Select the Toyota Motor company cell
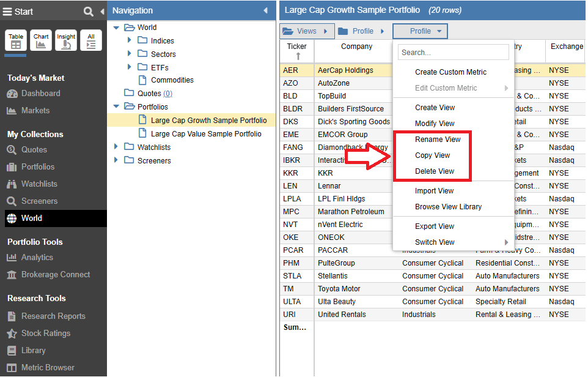 click(x=356, y=289)
